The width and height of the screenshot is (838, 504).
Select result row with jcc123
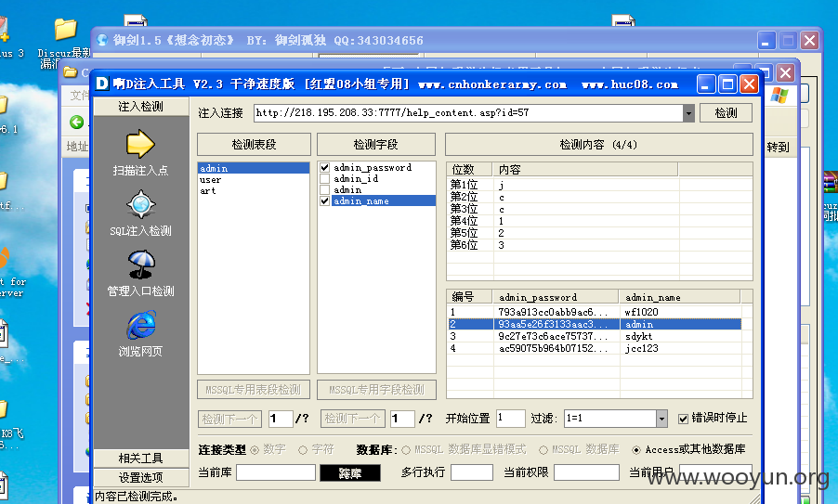click(x=595, y=348)
